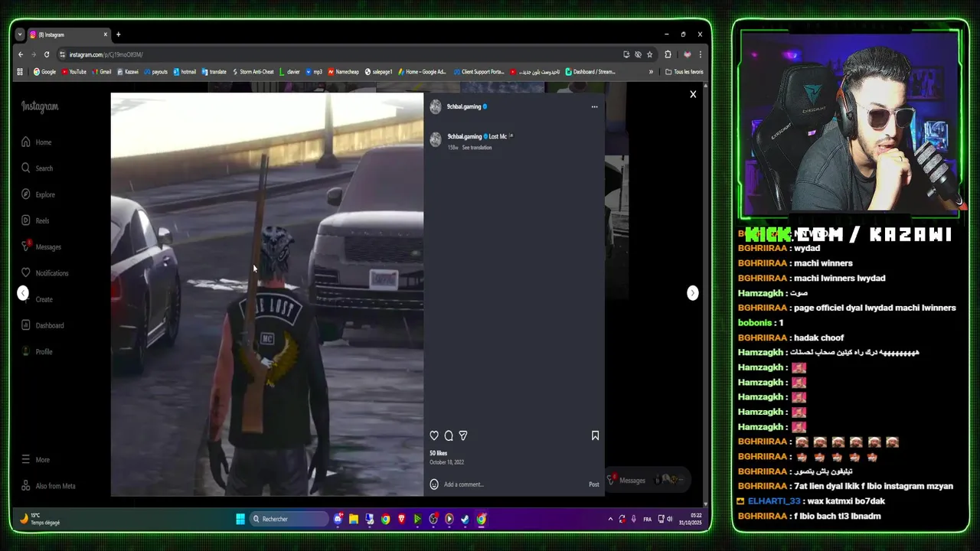Click See translation under caption
This screenshot has height=551, width=980.
476,148
